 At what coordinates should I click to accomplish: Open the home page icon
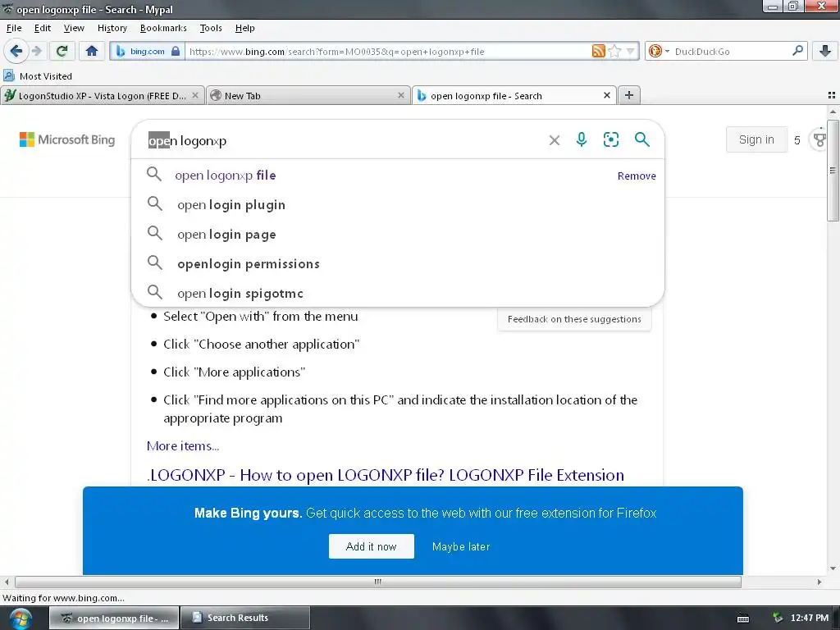(x=92, y=52)
